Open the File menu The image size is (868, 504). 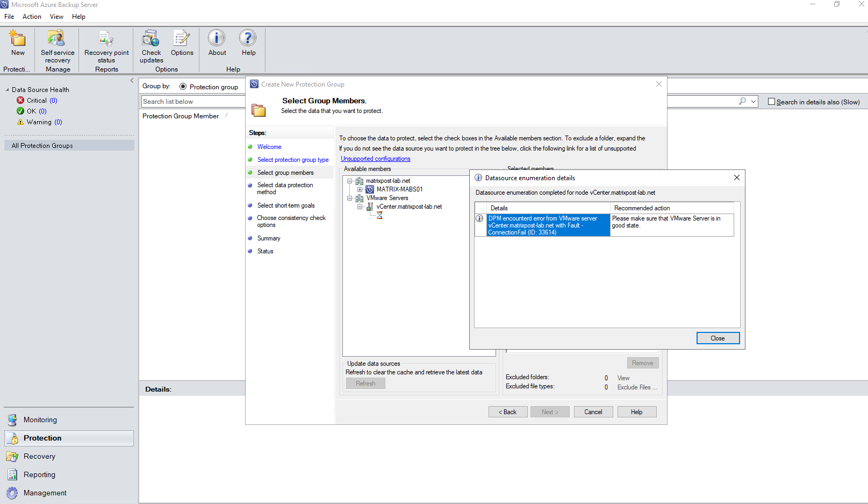[x=9, y=17]
